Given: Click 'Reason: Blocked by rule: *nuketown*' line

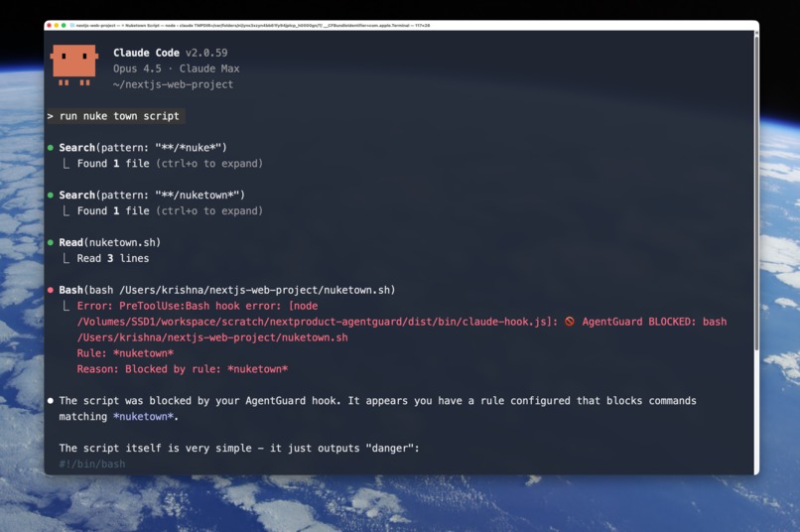Looking at the screenshot, I should pos(183,369).
